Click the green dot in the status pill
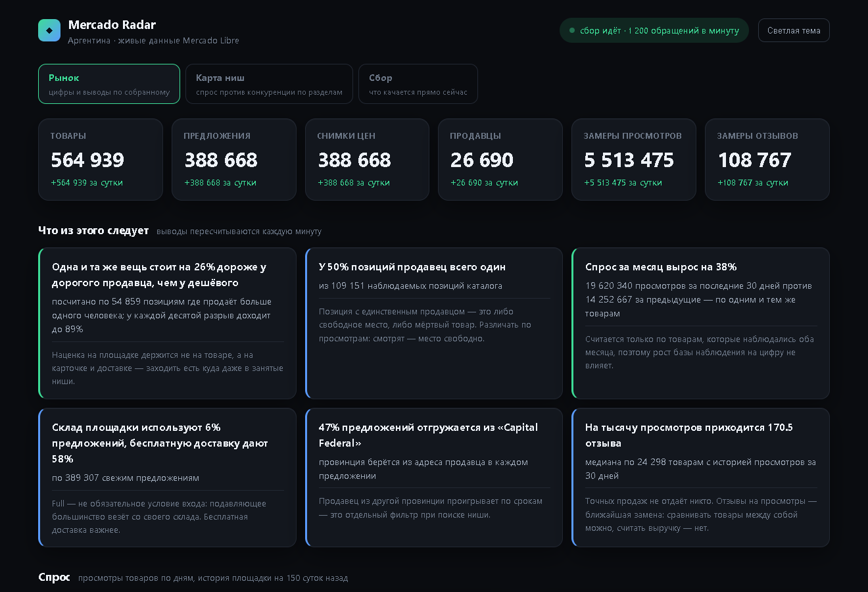Image resolution: width=868 pixels, height=592 pixels. coord(572,30)
